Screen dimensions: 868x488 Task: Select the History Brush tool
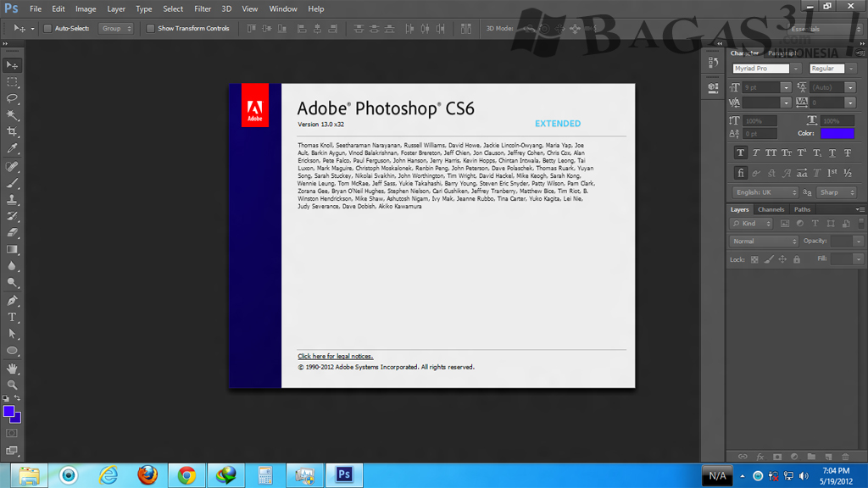point(12,216)
